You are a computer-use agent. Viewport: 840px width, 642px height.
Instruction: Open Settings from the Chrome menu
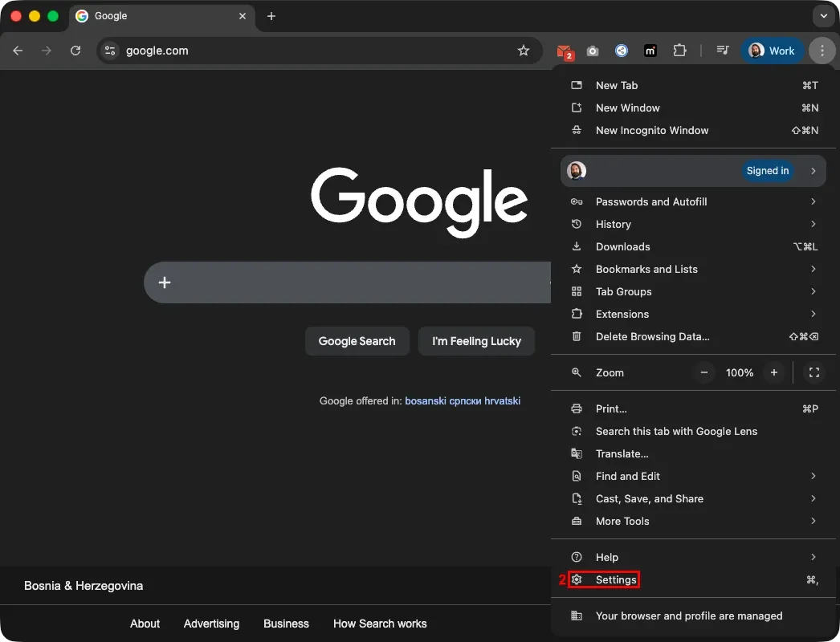point(693,580)
